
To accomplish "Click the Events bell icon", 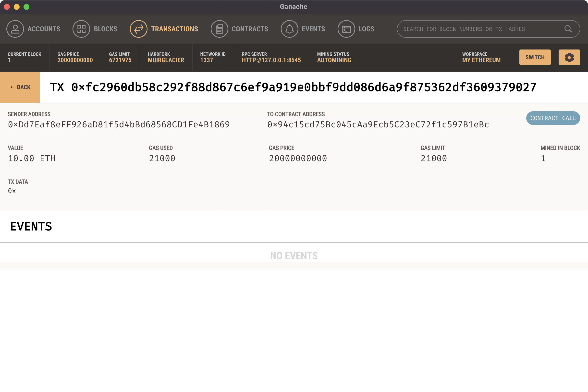I will click(289, 29).
